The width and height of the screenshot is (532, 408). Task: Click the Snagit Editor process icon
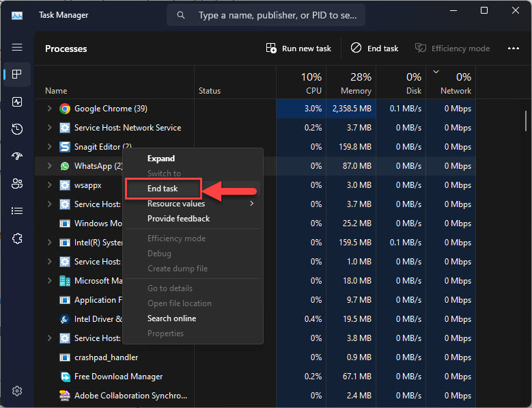tap(65, 147)
